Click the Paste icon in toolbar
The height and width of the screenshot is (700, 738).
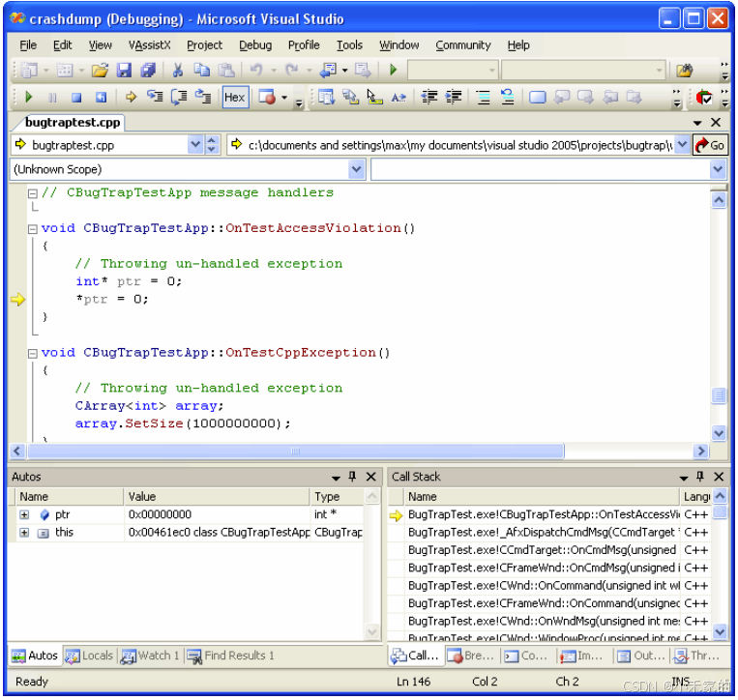[x=226, y=70]
